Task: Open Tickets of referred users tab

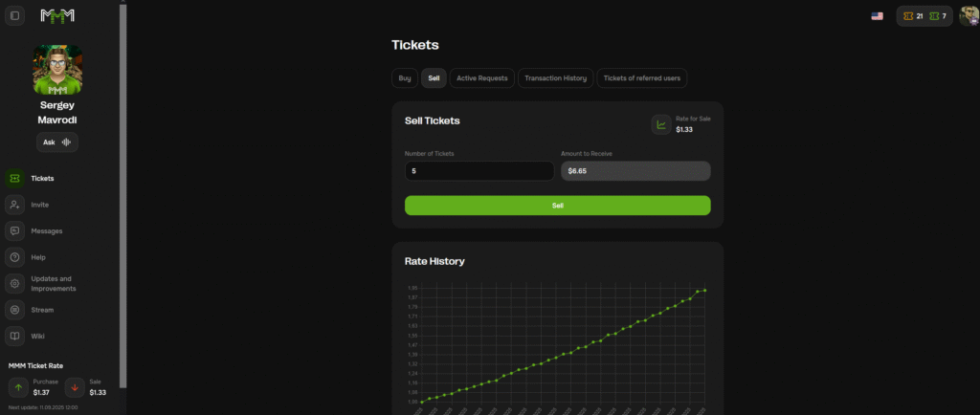Action: click(641, 78)
